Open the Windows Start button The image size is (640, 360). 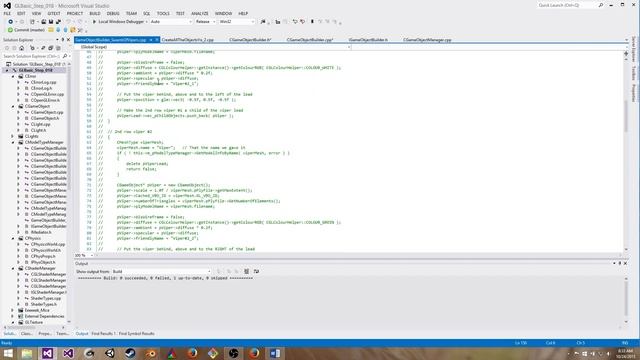(x=8, y=353)
